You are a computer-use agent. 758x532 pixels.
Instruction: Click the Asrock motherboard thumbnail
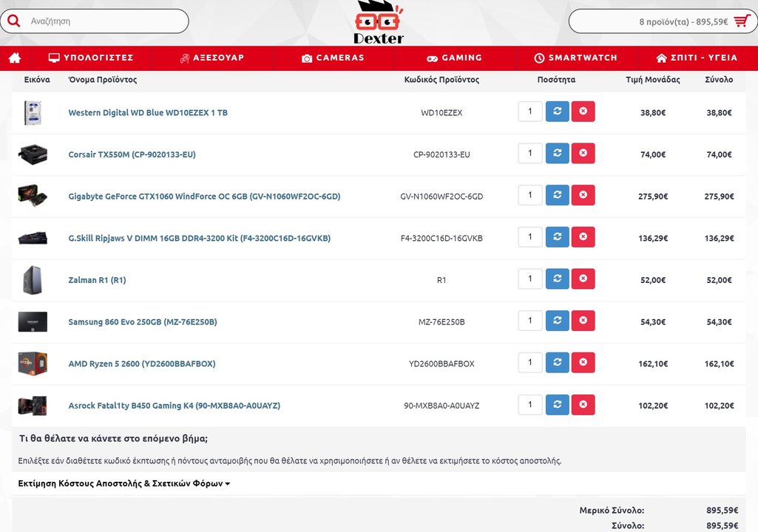(x=33, y=406)
